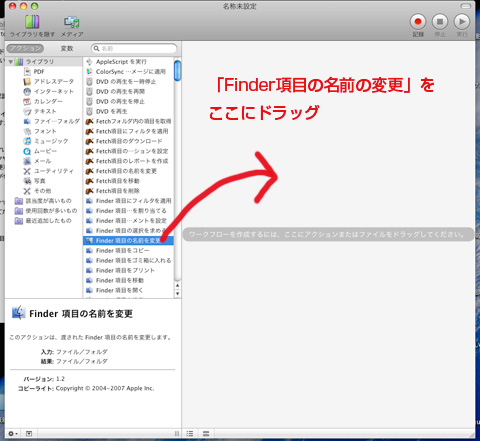480x441 pixels.
Task: Show the workflow log list view button
Action: 190,434
